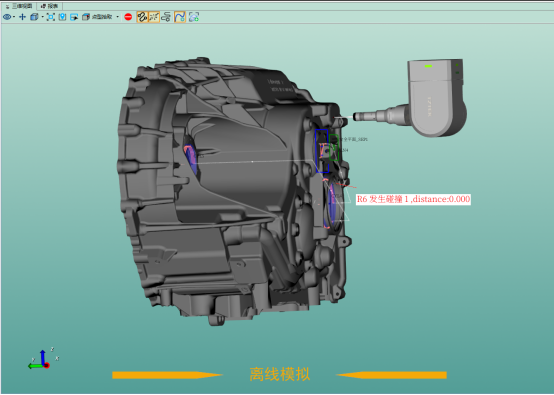Toggle the highlighted dashed trajectory icon

154,17
